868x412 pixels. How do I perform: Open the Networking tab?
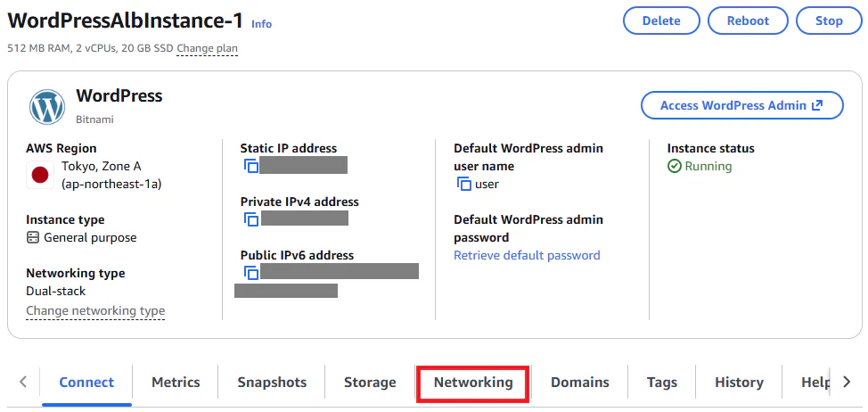coord(473,382)
